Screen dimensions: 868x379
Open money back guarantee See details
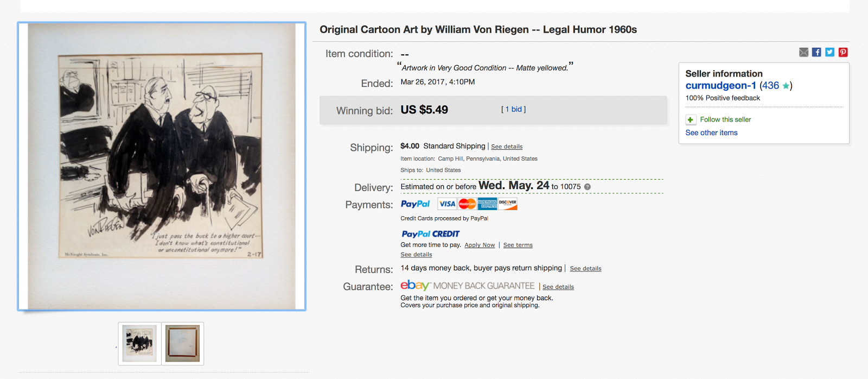558,287
